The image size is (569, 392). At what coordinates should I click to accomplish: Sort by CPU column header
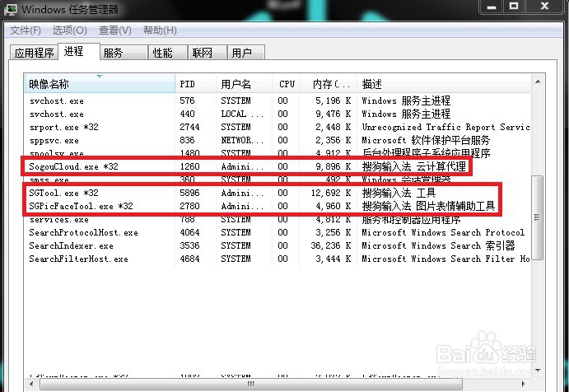coord(286,84)
